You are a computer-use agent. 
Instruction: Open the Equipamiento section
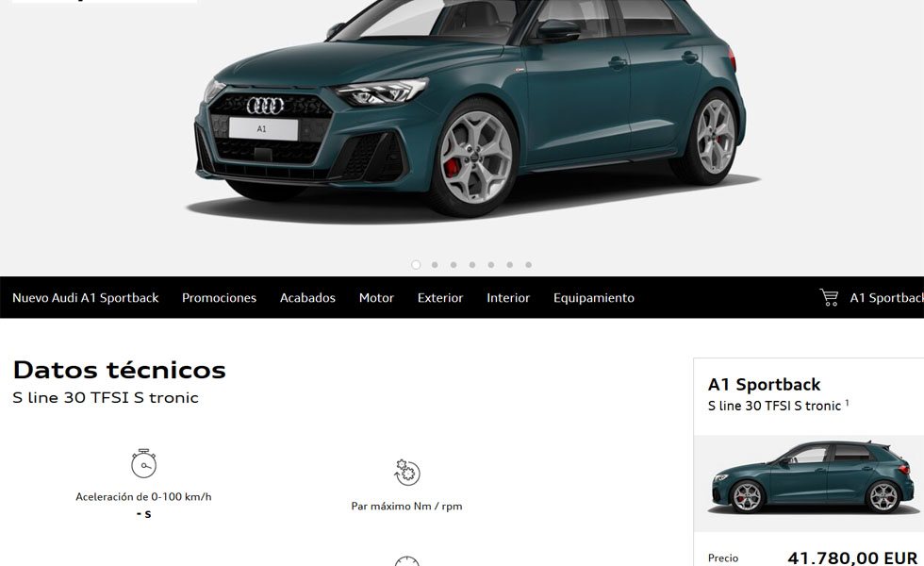(594, 298)
